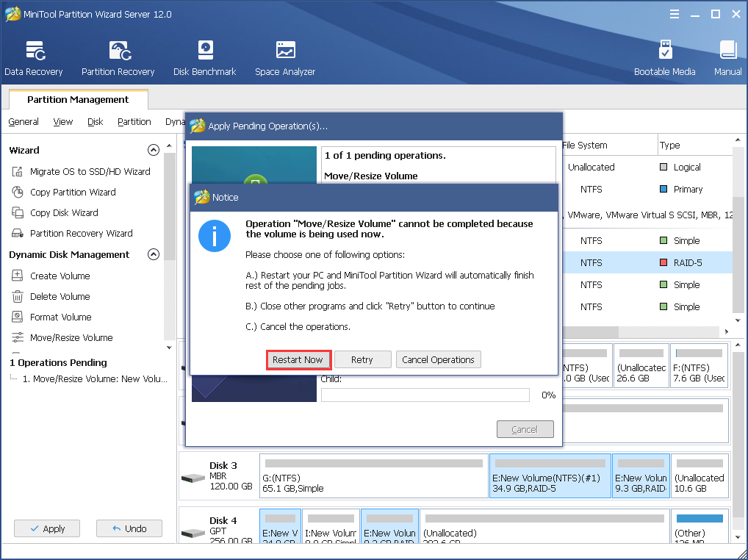Switch to the Partition Management tab
This screenshot has width=748, height=560.
click(78, 99)
